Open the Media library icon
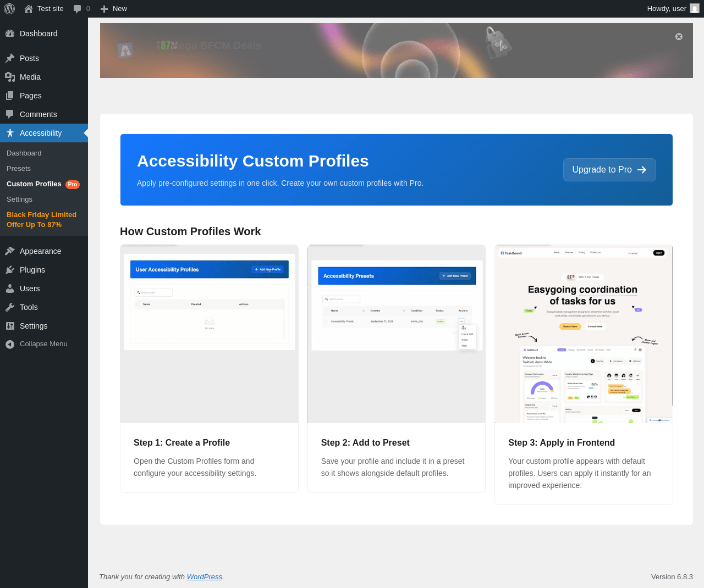The height and width of the screenshot is (588, 704). tap(10, 77)
